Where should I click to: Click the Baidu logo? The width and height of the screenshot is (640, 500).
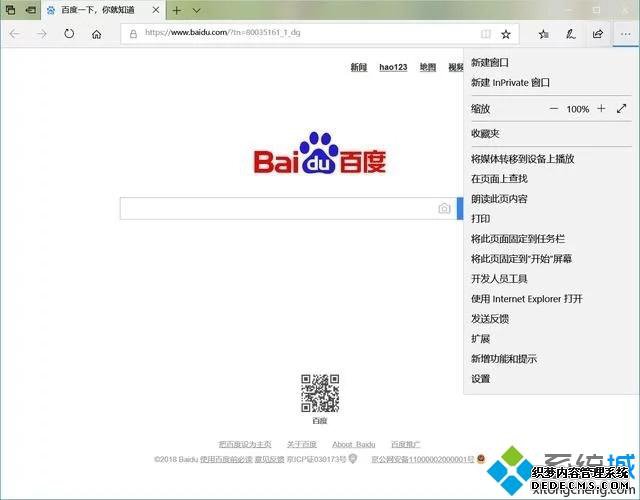(320, 153)
